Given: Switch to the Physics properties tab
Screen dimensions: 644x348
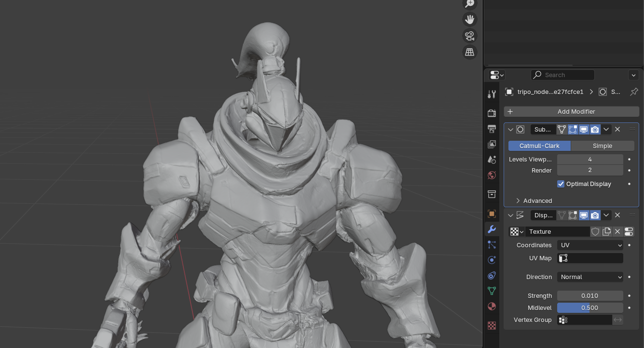Looking at the screenshot, I should point(492,260).
